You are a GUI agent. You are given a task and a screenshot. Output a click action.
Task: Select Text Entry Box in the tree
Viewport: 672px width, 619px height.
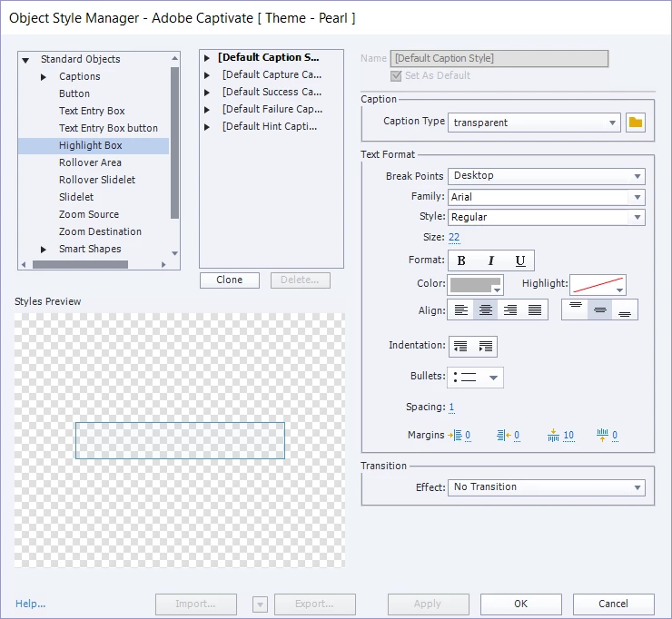(x=92, y=111)
